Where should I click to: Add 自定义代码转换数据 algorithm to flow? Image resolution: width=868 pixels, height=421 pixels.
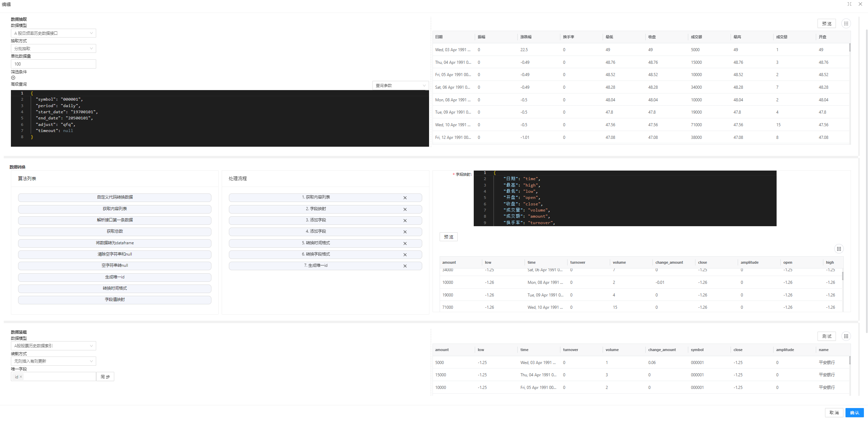click(x=115, y=197)
